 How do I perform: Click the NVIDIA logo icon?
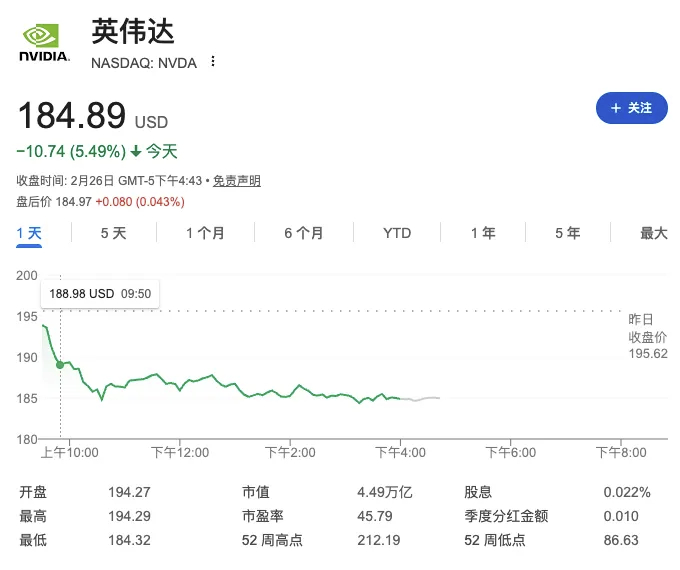click(x=44, y=43)
